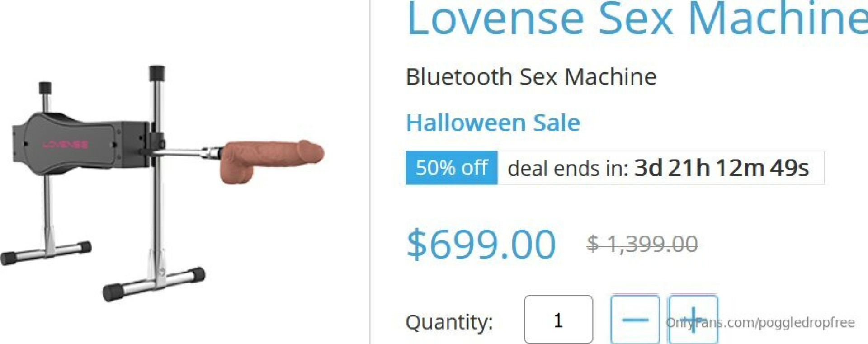Image resolution: width=868 pixels, height=344 pixels.
Task: Click the poggledropfree watermark URL
Action: (x=760, y=322)
